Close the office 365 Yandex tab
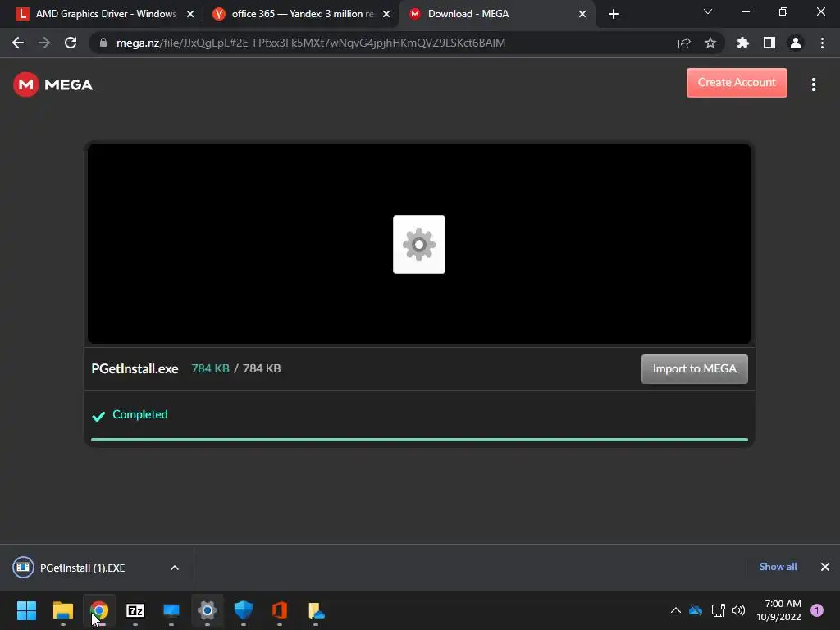Viewport: 840px width, 630px height. coord(386,14)
